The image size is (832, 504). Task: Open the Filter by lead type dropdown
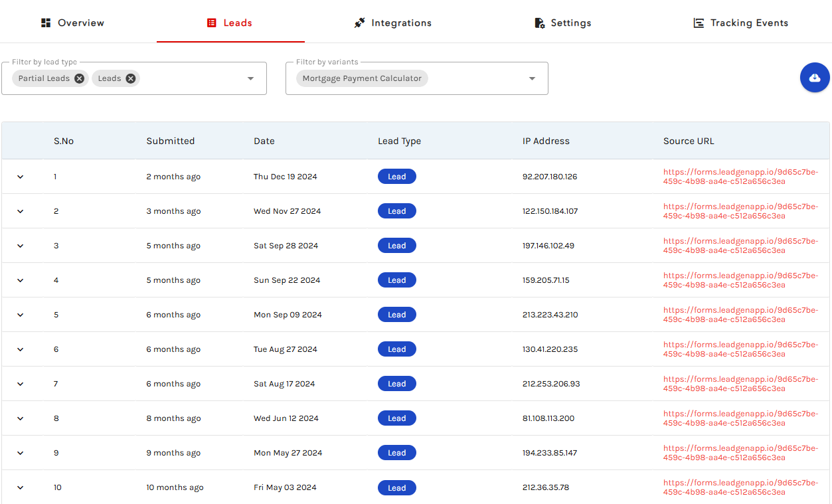pos(250,78)
